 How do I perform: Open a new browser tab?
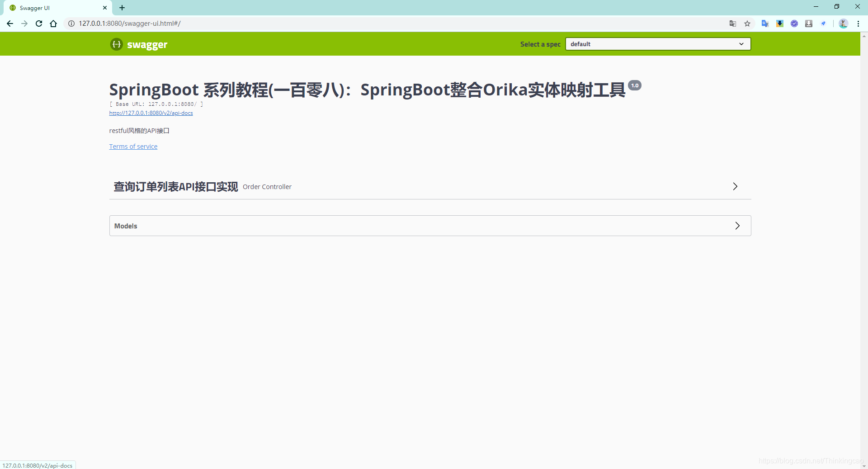point(122,8)
